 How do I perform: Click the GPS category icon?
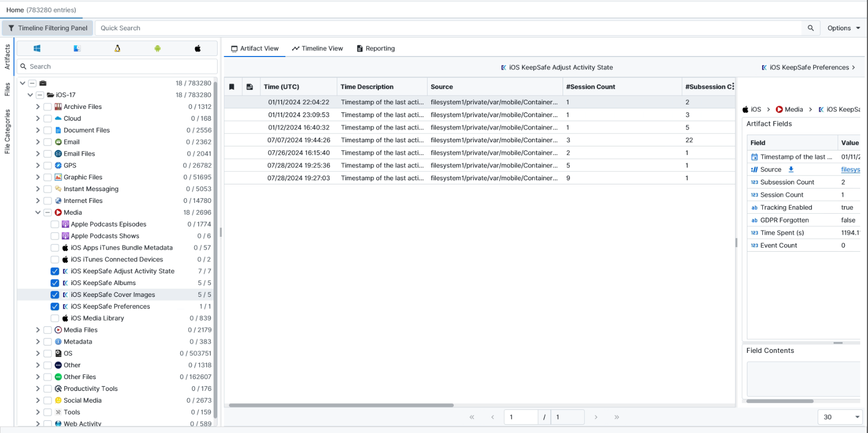(58, 165)
